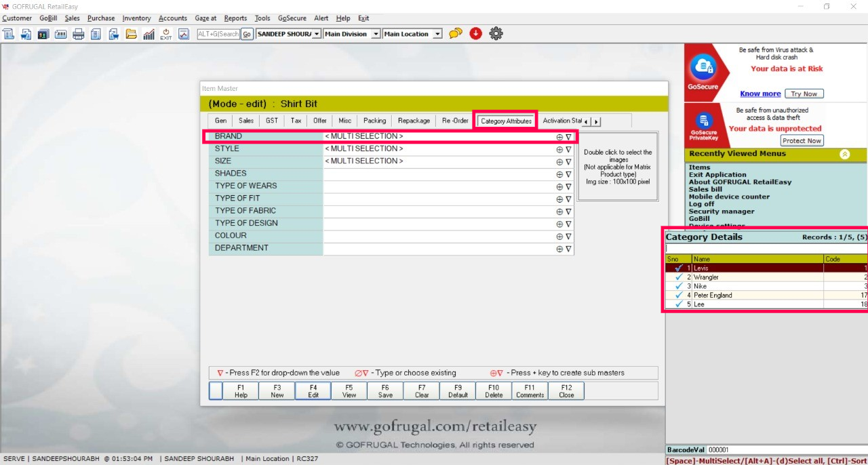Click the first bill sheet toolbar icon
Screen dimensions: 868x465
(x=7, y=34)
